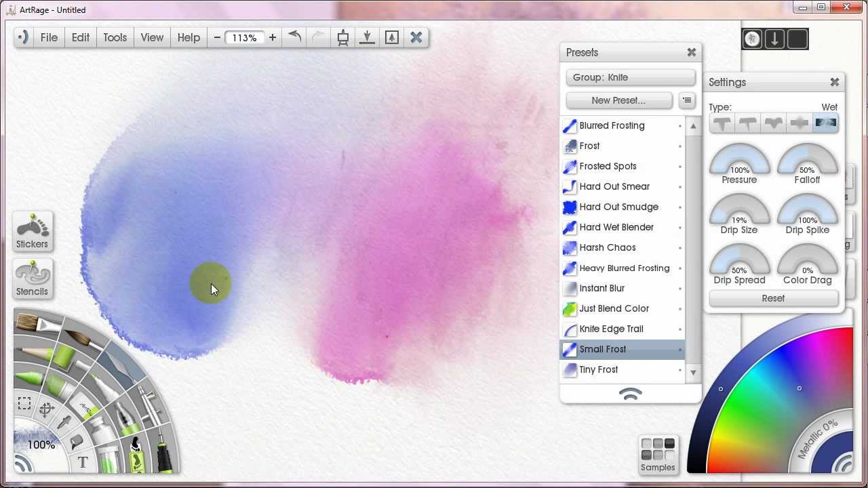Open the Tools menu
Screen dimensions: 868x488
point(115,37)
